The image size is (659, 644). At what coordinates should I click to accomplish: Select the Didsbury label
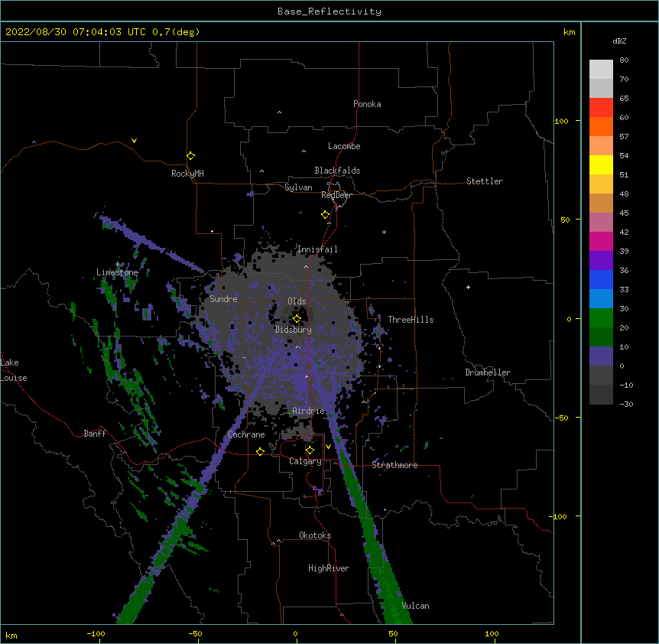click(x=293, y=330)
